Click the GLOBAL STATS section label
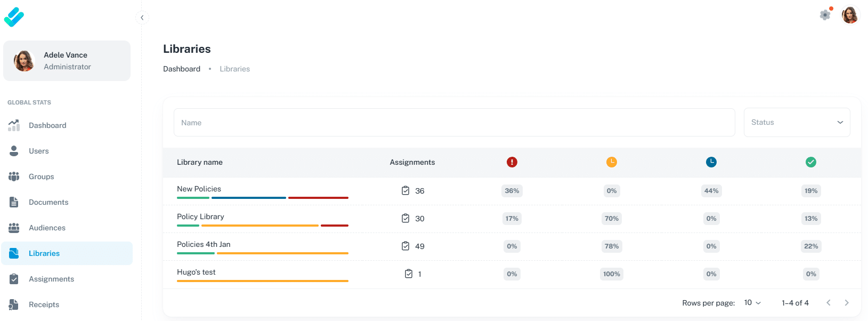Viewport: 868px width, 321px height. [x=29, y=102]
